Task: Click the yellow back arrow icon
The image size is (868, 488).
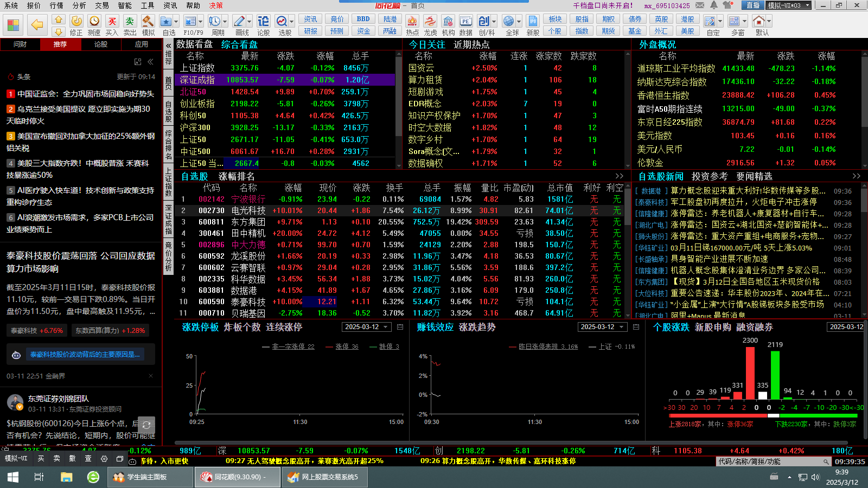Action: (x=37, y=24)
